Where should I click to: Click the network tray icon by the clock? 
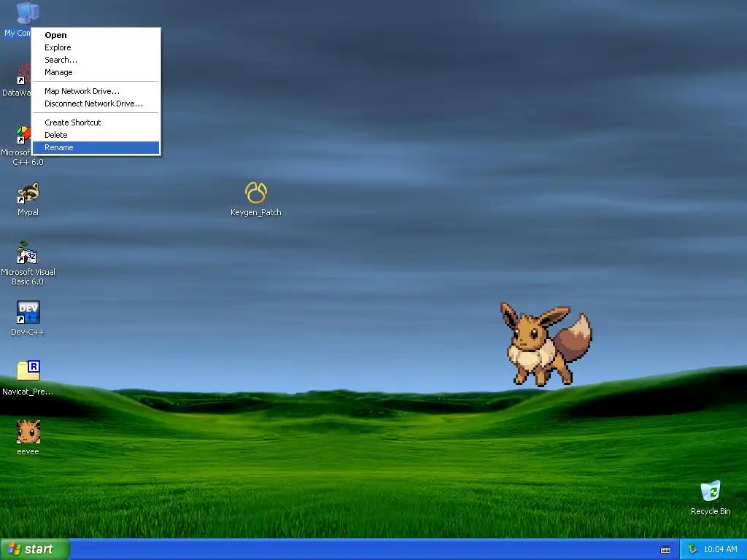point(692,549)
